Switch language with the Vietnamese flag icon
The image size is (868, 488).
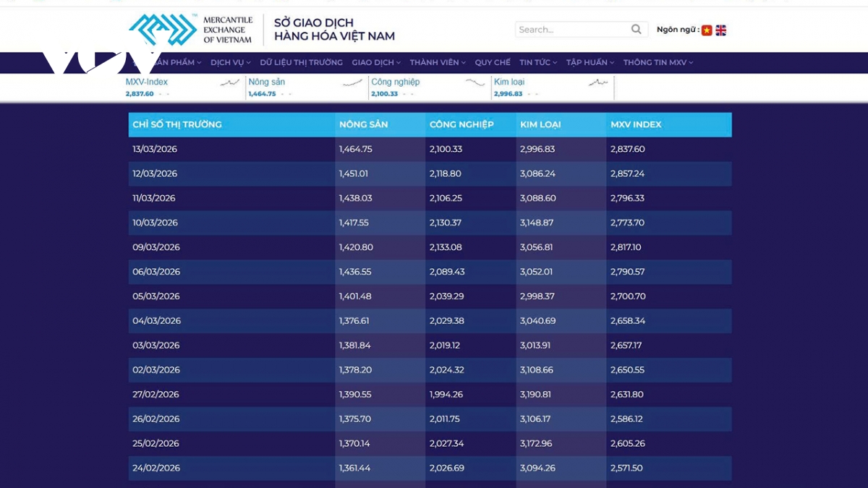(x=707, y=30)
